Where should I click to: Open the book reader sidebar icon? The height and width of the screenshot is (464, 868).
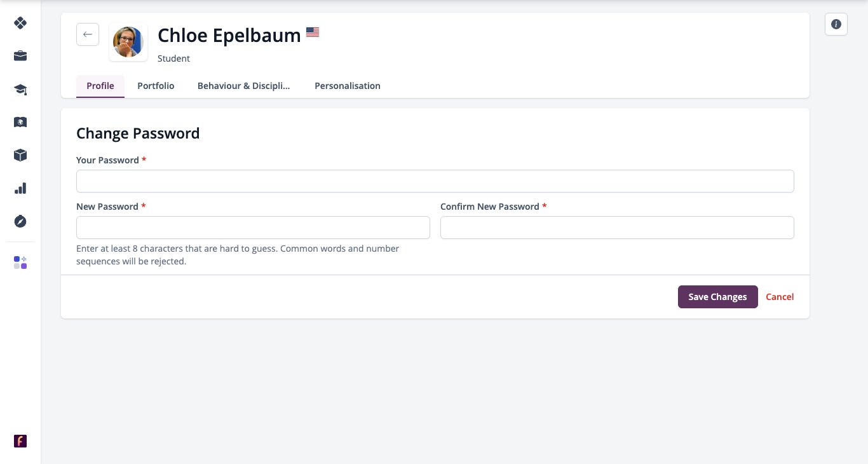pyautogui.click(x=20, y=122)
